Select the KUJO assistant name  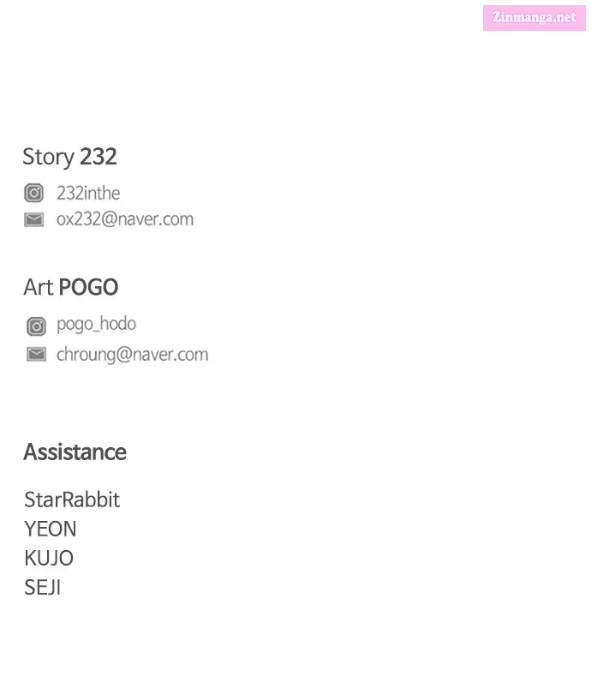tap(49, 558)
